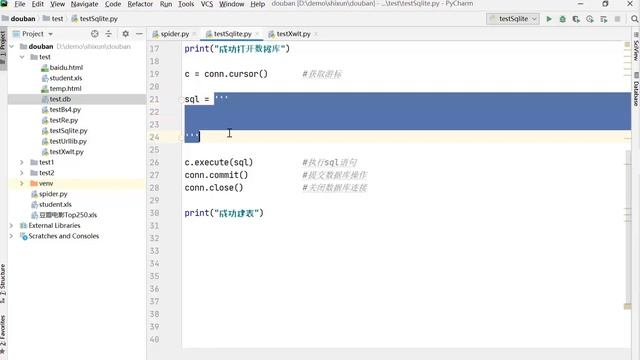The height and width of the screenshot is (360, 640).
Task: Select testUrllib.py file
Action: click(68, 141)
